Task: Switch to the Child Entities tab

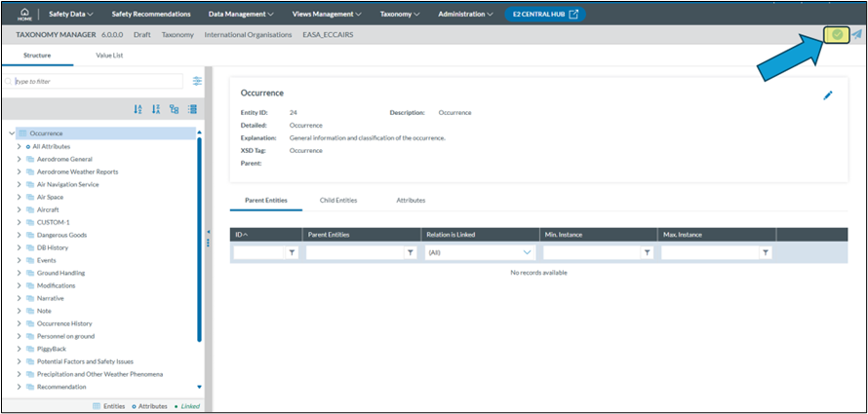Action: (x=338, y=200)
